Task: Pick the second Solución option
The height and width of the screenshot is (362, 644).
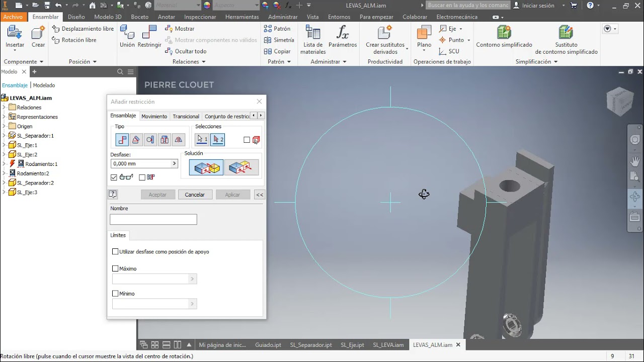Action: tap(242, 167)
